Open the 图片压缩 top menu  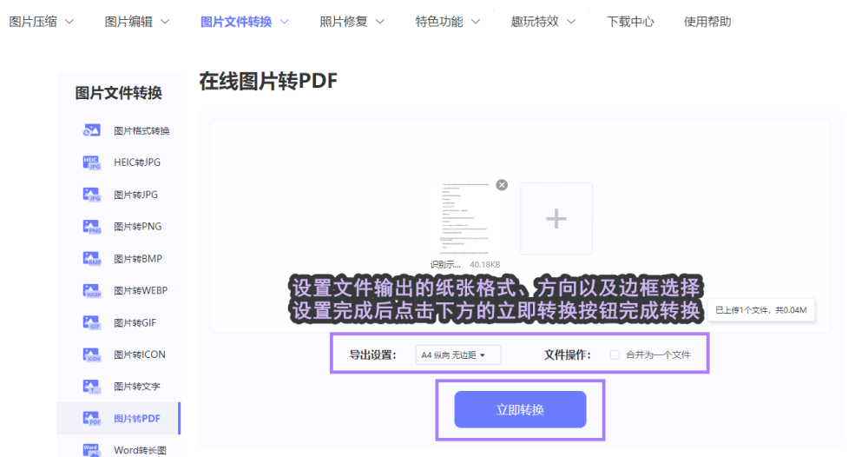pos(33,22)
